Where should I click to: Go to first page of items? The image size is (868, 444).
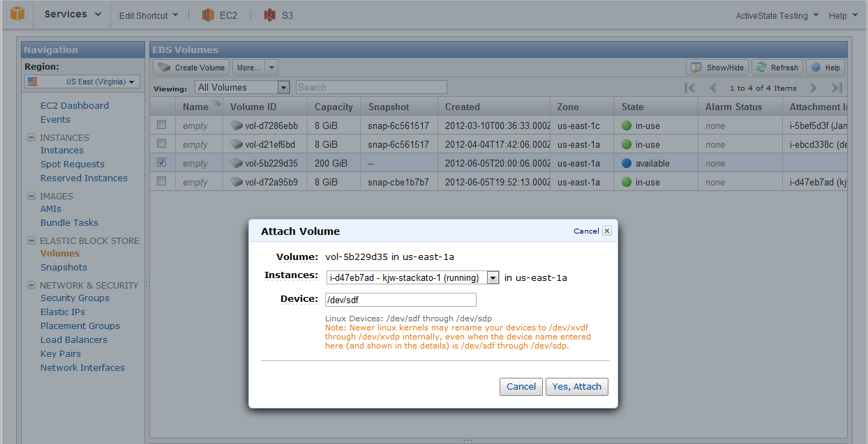point(689,88)
